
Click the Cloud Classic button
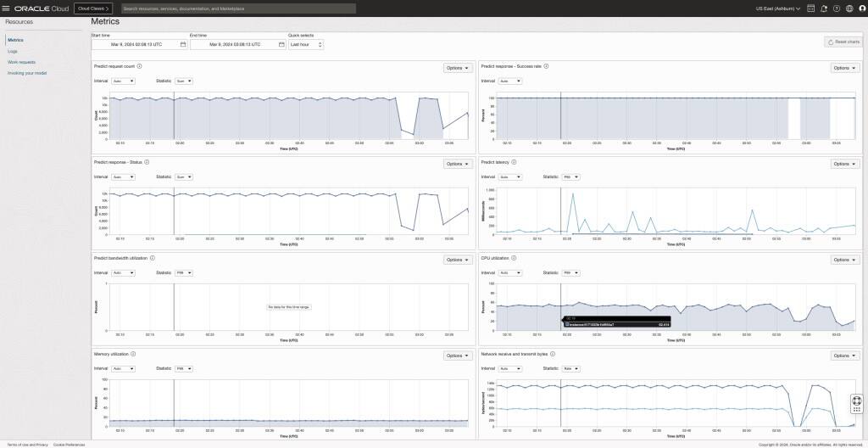click(93, 8)
